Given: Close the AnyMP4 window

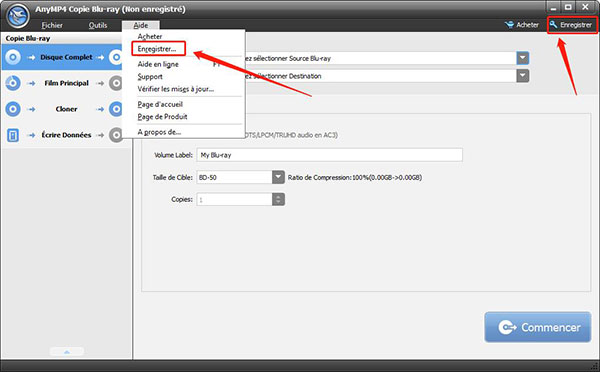Looking at the screenshot, I should [x=585, y=7].
